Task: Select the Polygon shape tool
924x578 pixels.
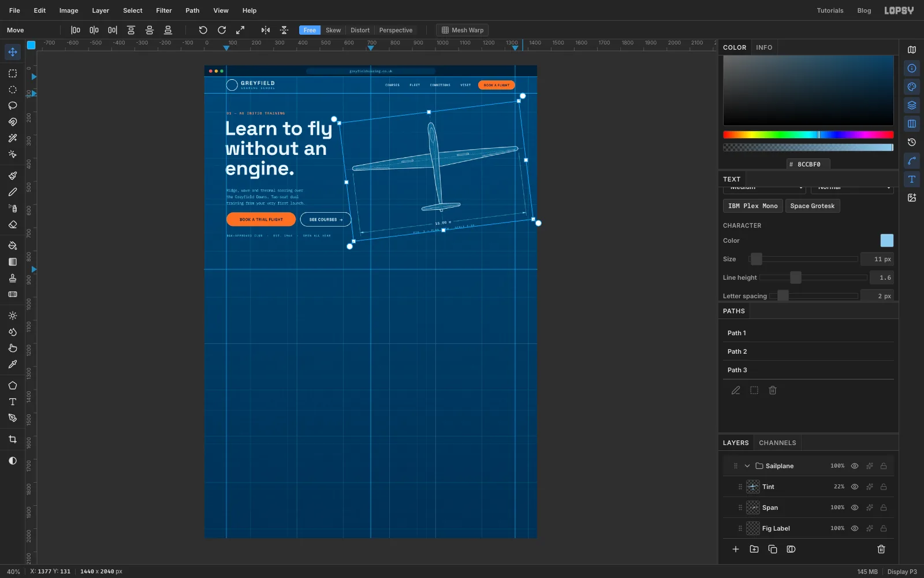Action: coord(13,386)
